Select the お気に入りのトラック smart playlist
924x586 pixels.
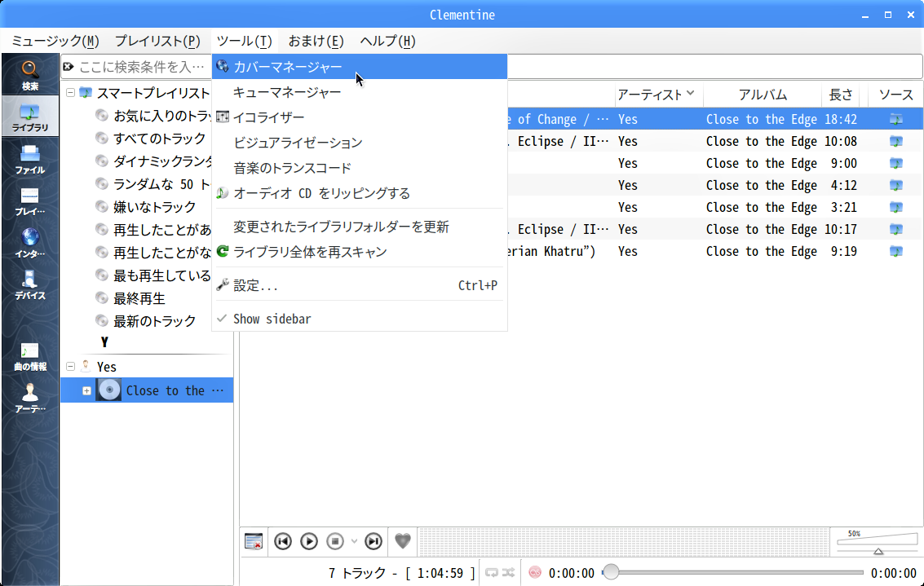[162, 116]
